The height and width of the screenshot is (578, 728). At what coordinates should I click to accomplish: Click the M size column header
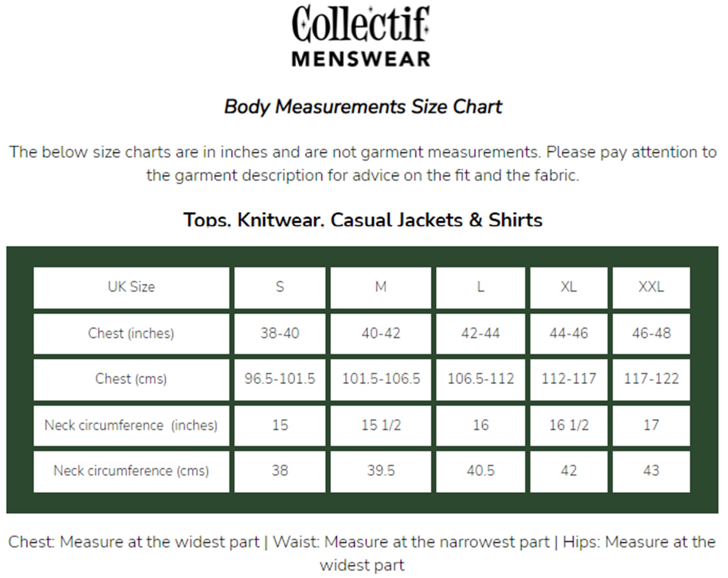(381, 288)
